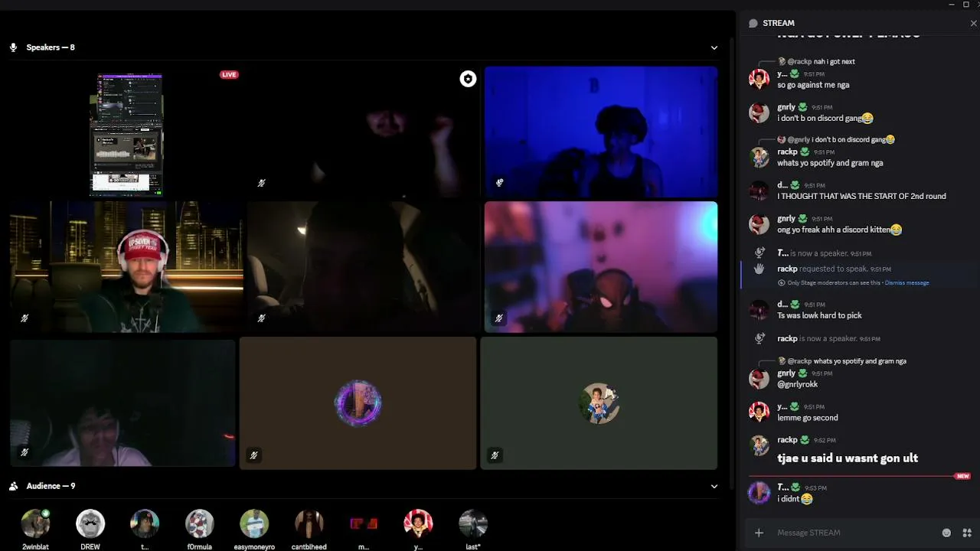
Task: Click raised hand icon beside rackp request
Action: [x=759, y=269]
